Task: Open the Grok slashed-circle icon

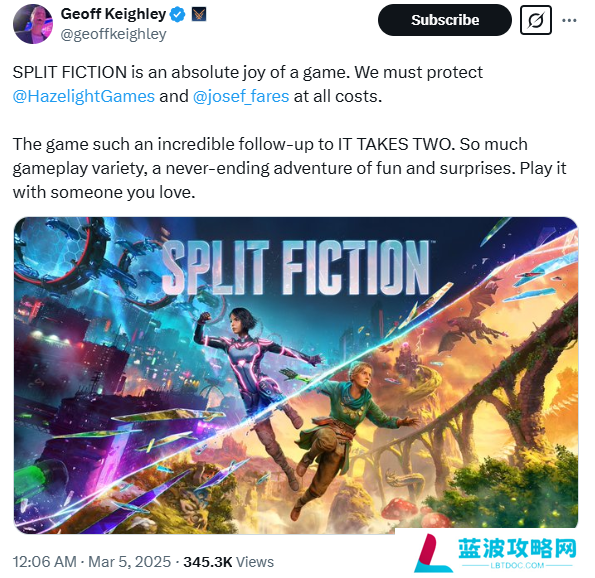Action: click(x=535, y=20)
